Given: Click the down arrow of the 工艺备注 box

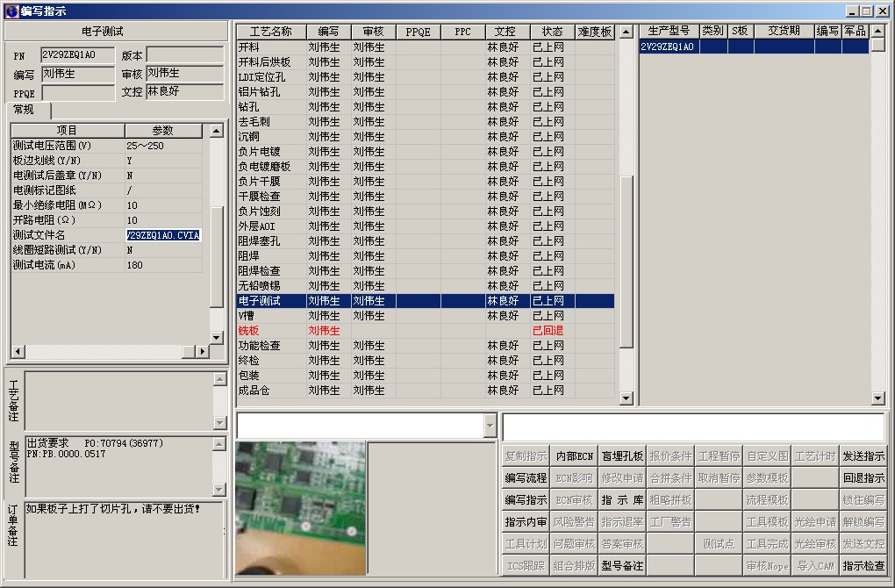Looking at the screenshot, I should pos(220,422).
